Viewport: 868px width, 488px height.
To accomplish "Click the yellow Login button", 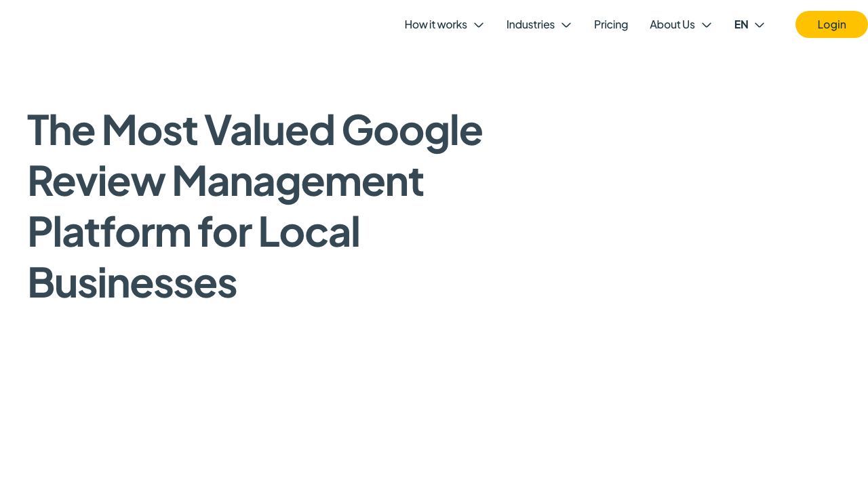I will (831, 24).
